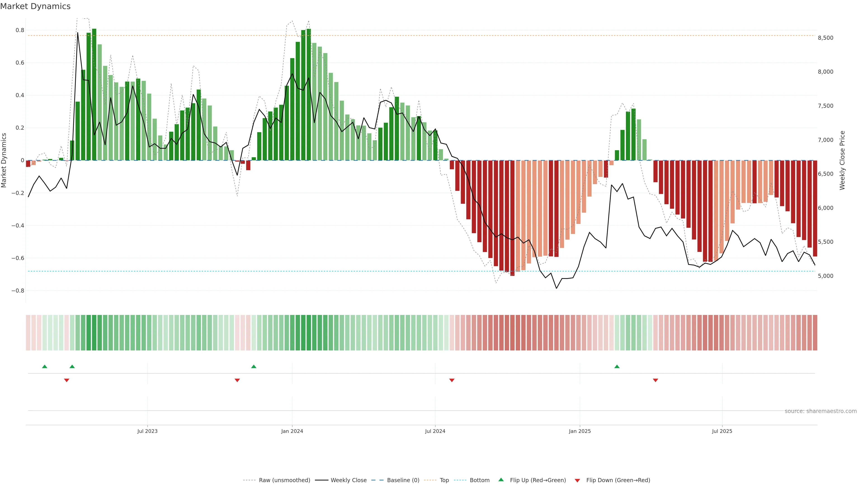Click the Jul 2025 x-axis label
This screenshot has width=868, height=488.
point(722,431)
